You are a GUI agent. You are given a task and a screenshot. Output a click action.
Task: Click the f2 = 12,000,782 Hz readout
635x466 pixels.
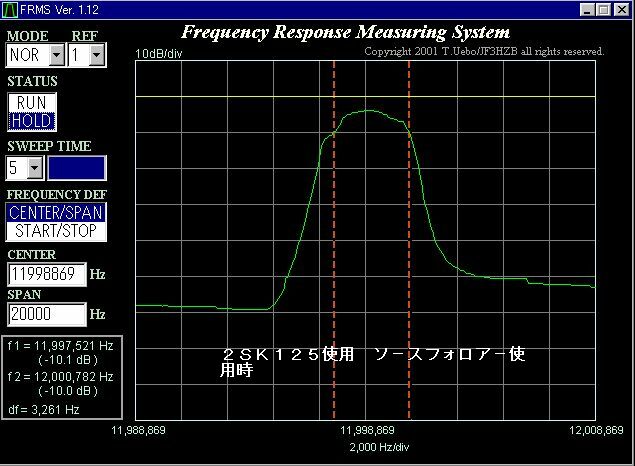click(60, 377)
